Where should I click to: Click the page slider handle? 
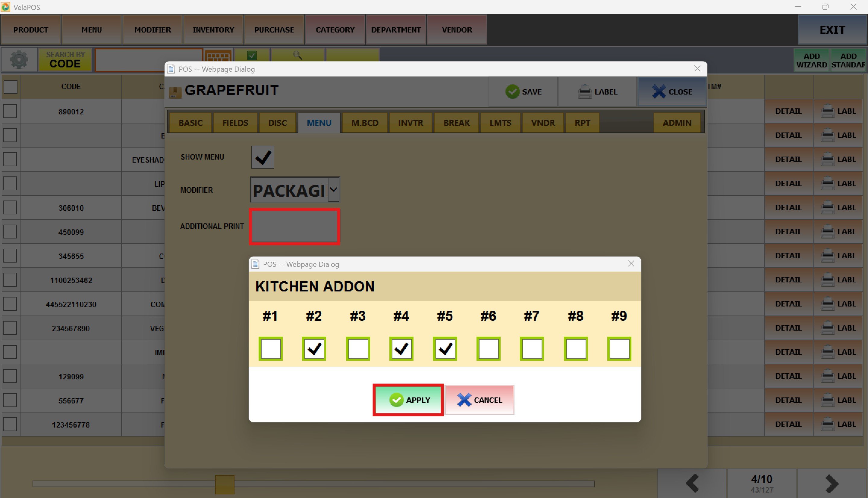[225, 484]
